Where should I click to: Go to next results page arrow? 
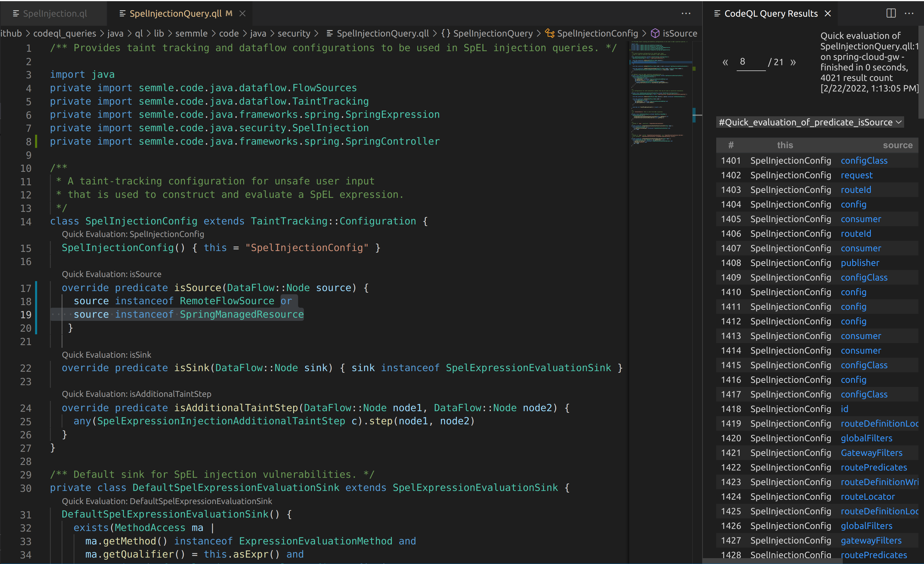[793, 62]
